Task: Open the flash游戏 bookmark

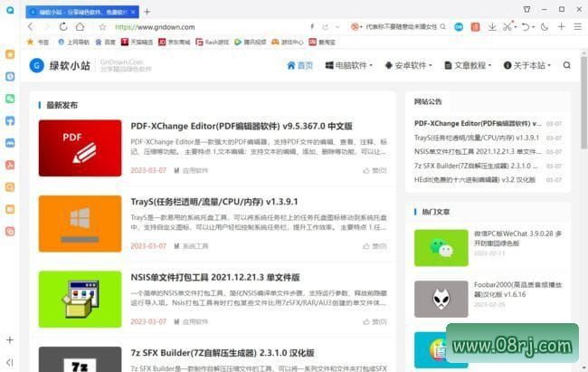Action: 213,42
